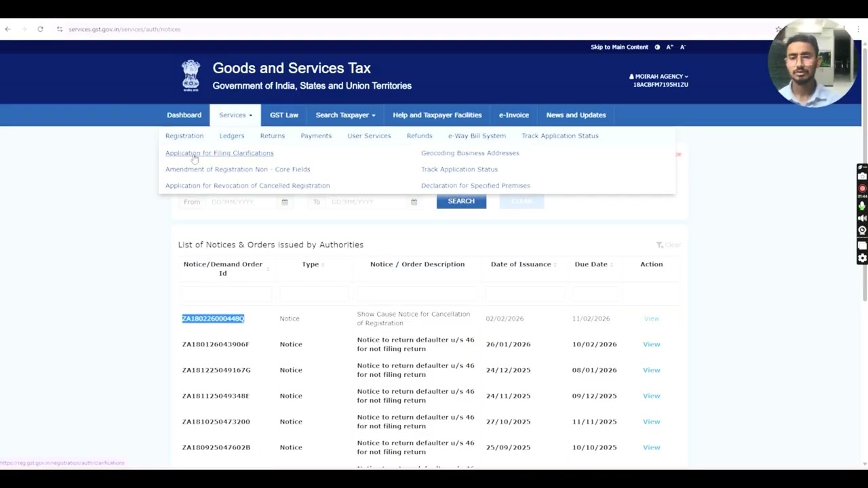Open MOIRAH AGENCY user profile dropdown
Screen dimensions: 868x488
[658, 77]
